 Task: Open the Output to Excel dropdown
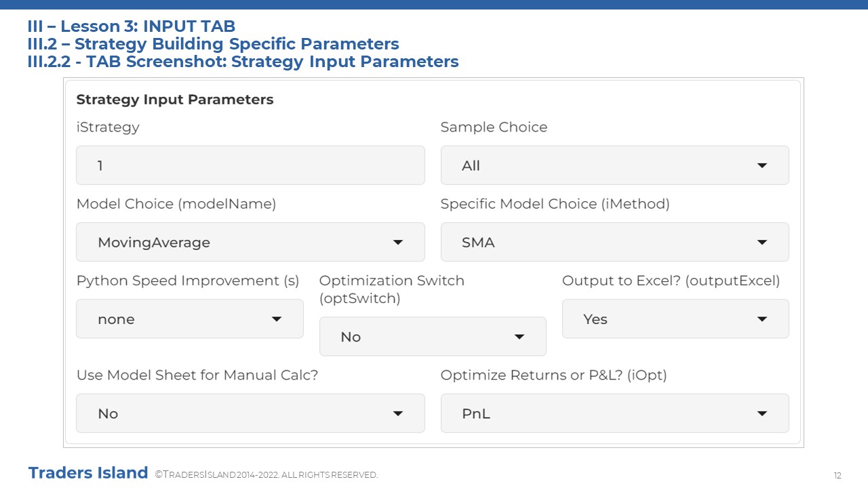[x=675, y=319]
